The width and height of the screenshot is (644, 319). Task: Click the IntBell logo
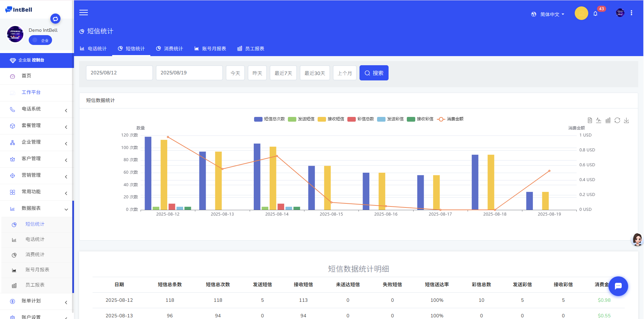click(19, 9)
